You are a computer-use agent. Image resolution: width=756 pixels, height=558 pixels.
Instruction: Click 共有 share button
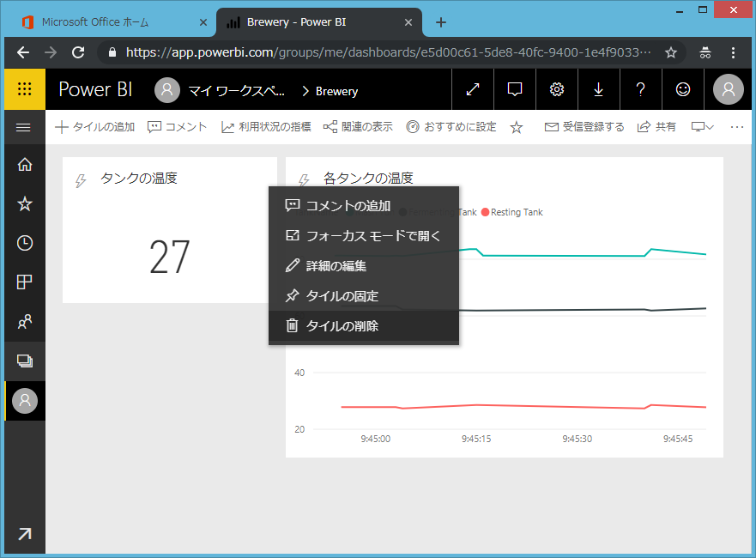point(656,127)
